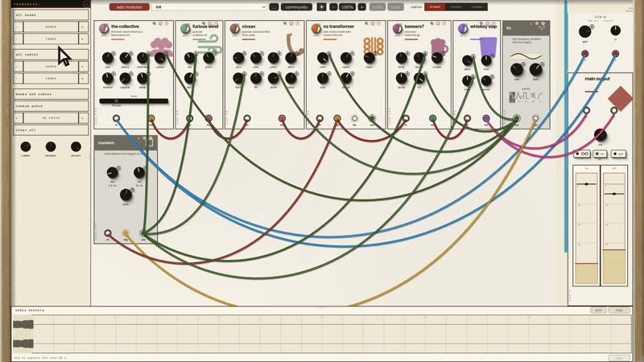Click the i/o gain knob

pyautogui.click(x=584, y=31)
